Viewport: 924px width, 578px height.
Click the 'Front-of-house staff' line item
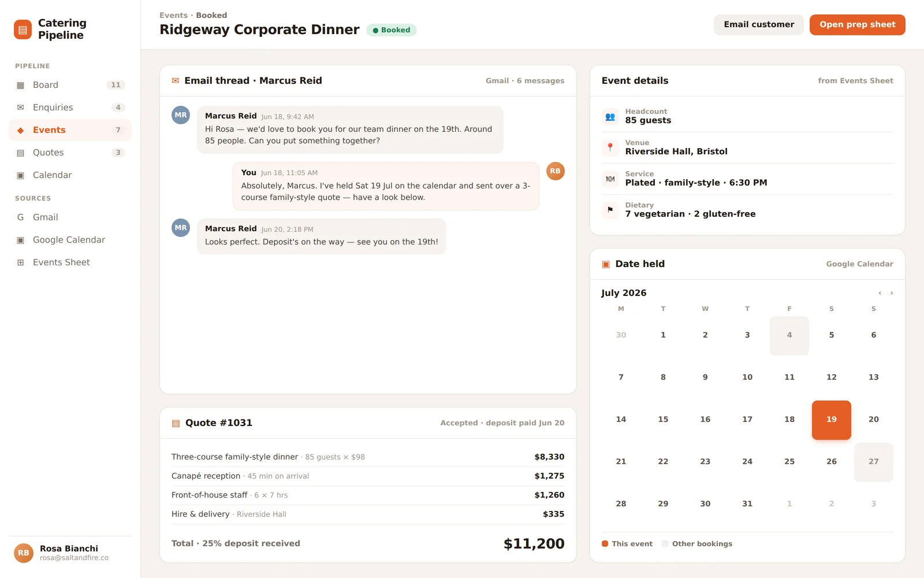coord(368,495)
